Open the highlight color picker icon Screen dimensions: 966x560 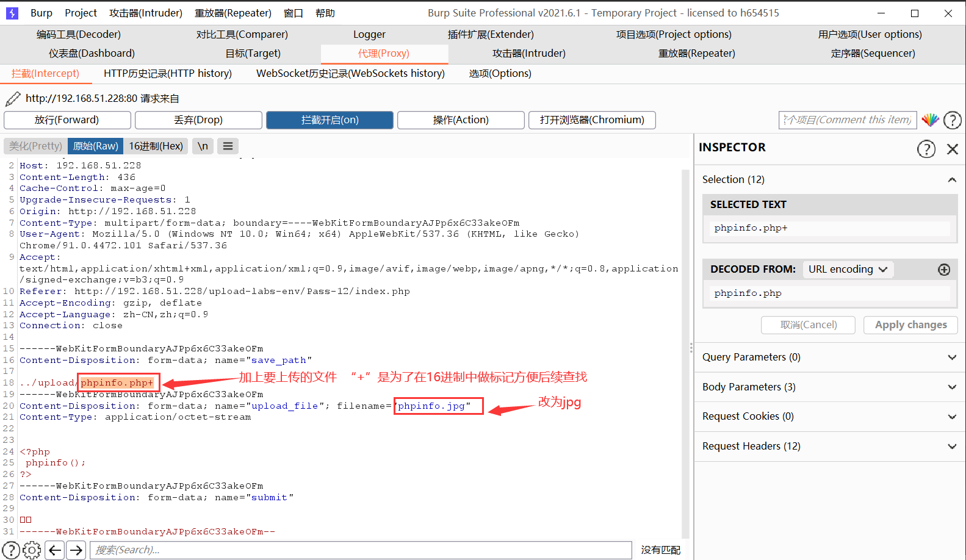[930, 120]
